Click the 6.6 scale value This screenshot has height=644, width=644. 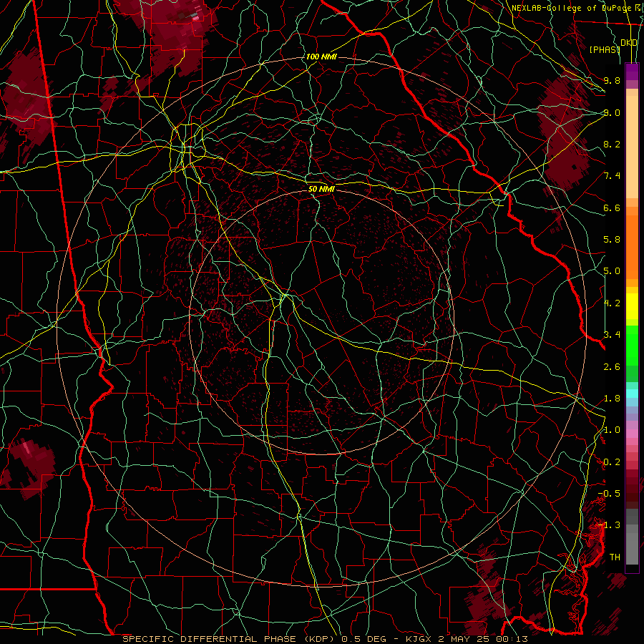612,208
